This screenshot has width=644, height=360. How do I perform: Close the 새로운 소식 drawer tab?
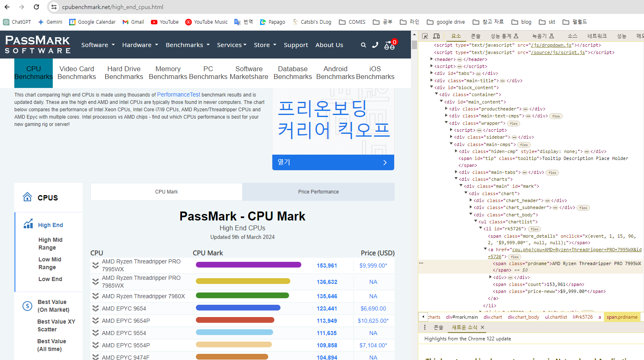point(482,327)
